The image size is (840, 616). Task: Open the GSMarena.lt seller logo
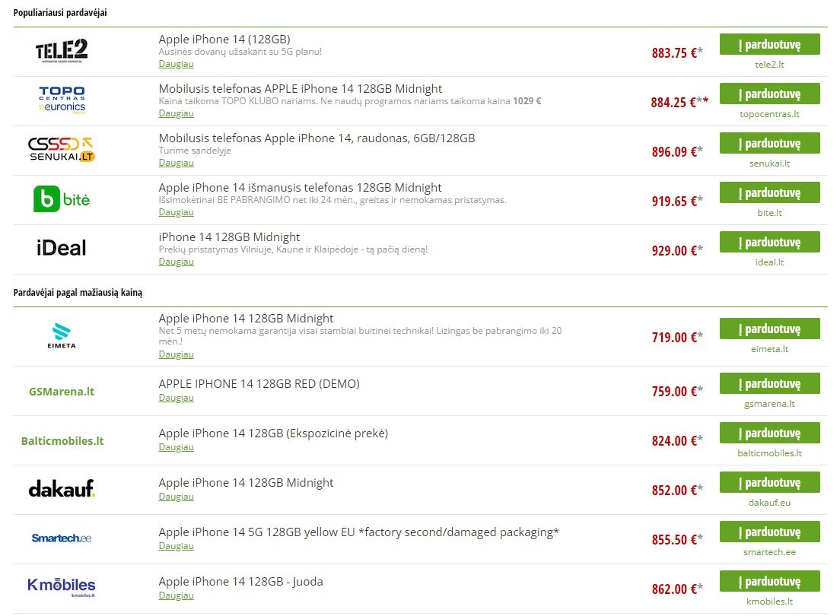(x=62, y=392)
